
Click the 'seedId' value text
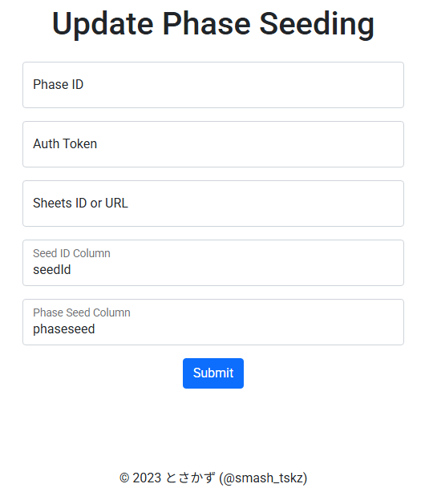point(52,271)
